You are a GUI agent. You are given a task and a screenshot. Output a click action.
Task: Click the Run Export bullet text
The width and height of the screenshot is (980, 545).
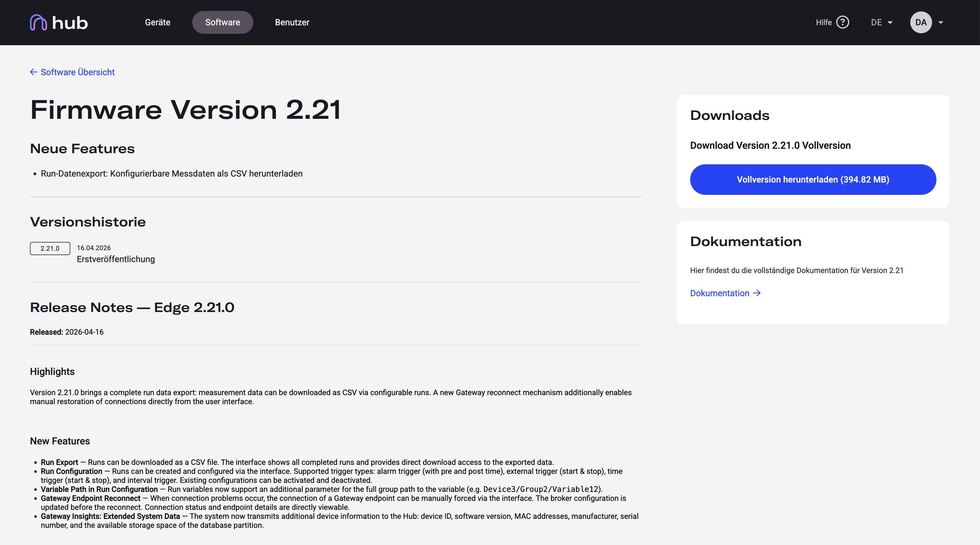pos(297,462)
